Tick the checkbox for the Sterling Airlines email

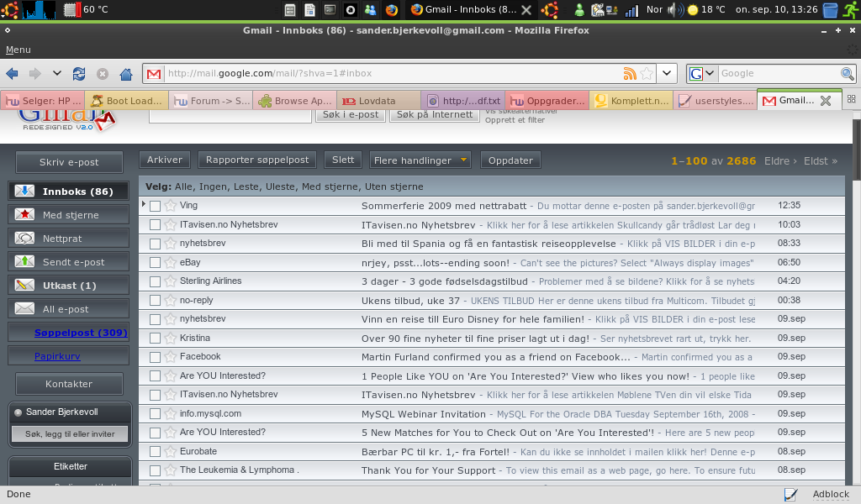tap(155, 282)
